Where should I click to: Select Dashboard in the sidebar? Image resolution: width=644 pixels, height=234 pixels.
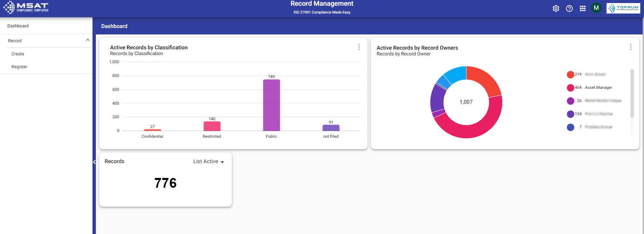(18, 26)
